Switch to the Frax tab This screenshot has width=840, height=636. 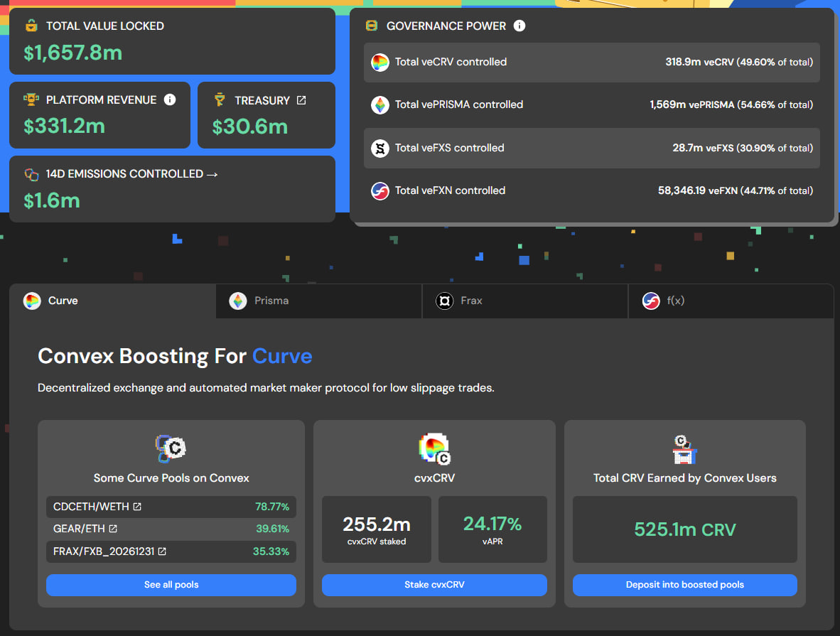pyautogui.click(x=524, y=301)
